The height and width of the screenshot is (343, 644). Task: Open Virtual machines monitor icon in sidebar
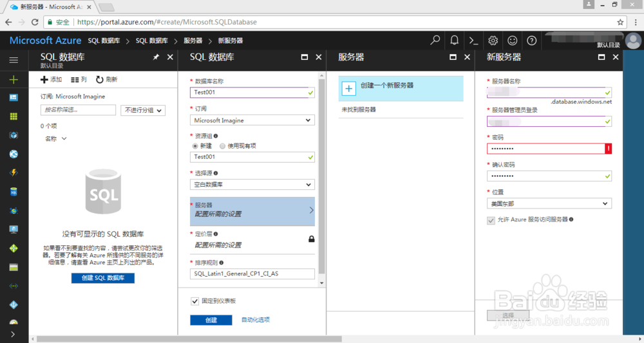14,230
